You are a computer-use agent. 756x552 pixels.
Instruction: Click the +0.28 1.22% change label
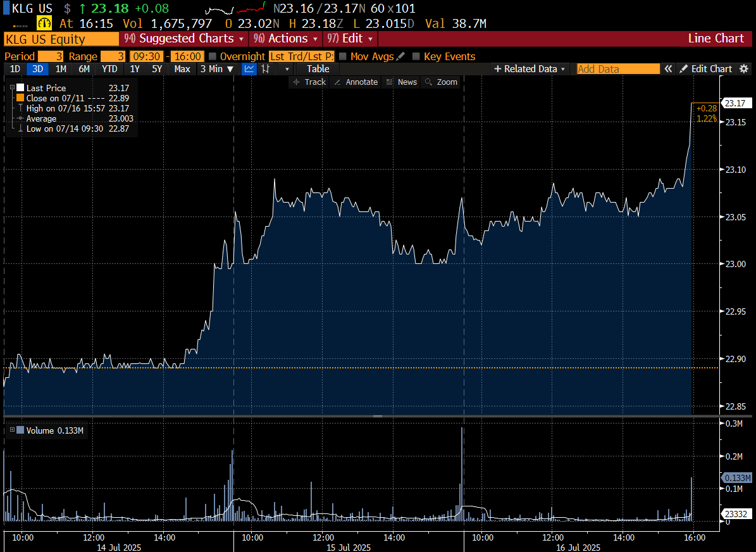tap(707, 113)
